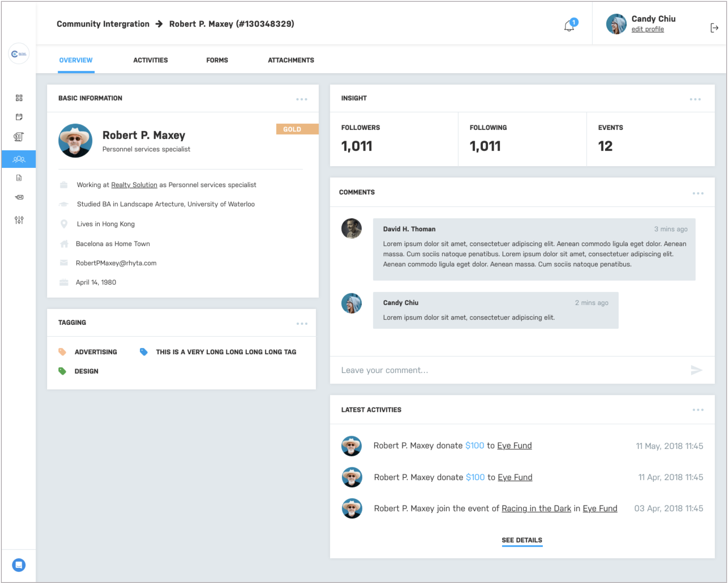Viewport: 728px width, 583px height.
Task: Switch to the Forms tab
Action: coord(217,60)
